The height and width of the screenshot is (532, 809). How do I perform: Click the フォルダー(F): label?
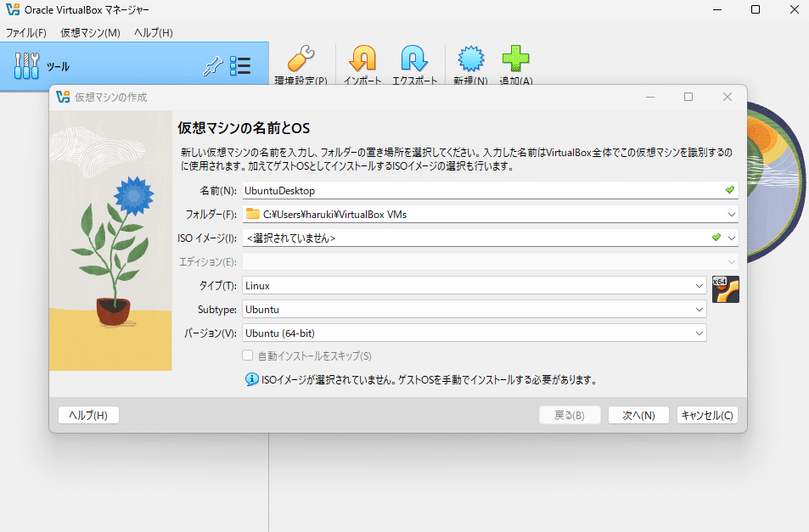(211, 215)
